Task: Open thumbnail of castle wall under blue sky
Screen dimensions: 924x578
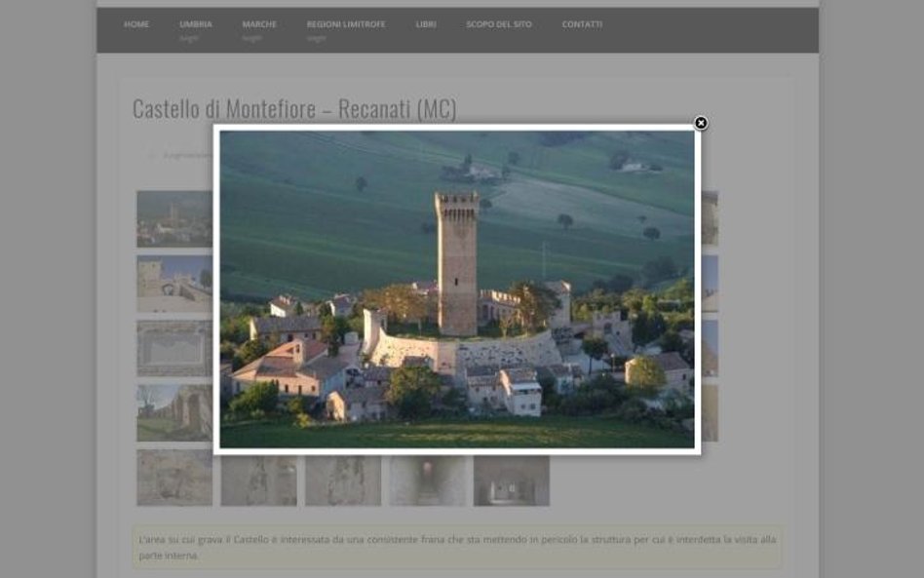Action: tap(174, 284)
